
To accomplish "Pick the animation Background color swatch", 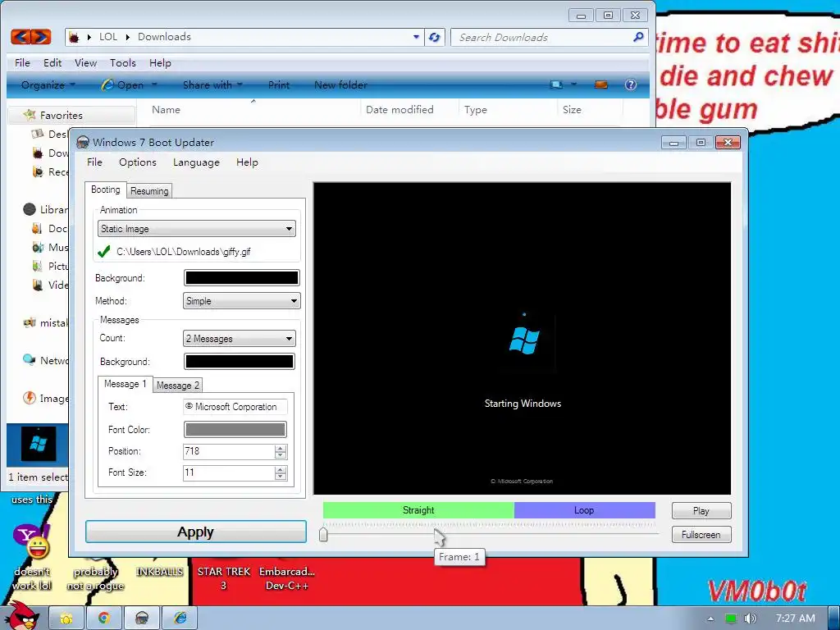I will click(242, 277).
